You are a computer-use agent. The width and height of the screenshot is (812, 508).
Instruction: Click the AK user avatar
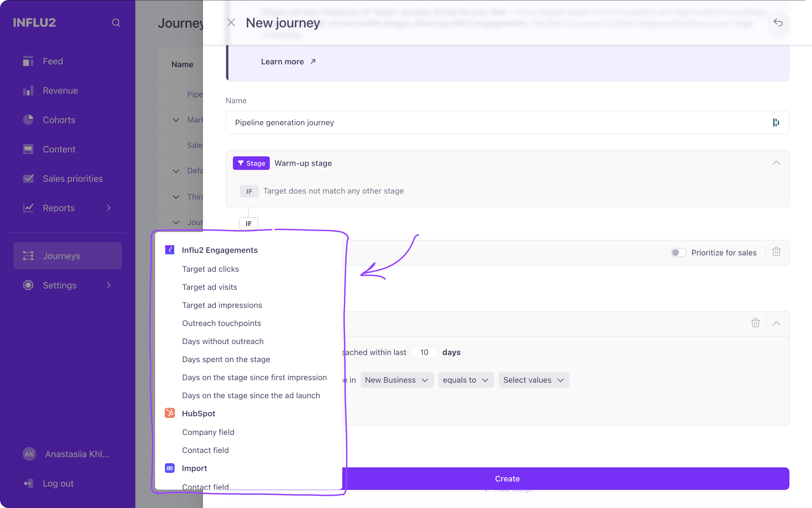click(x=29, y=454)
